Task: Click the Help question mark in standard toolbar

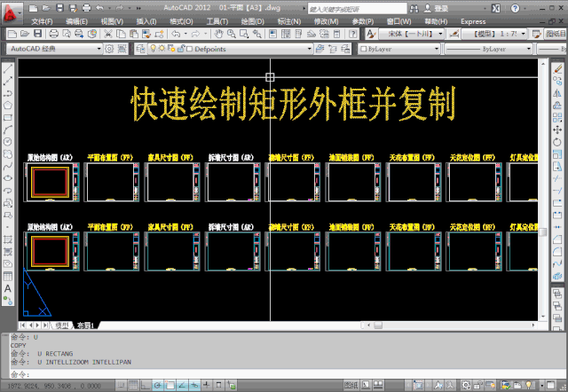Action: (x=353, y=34)
